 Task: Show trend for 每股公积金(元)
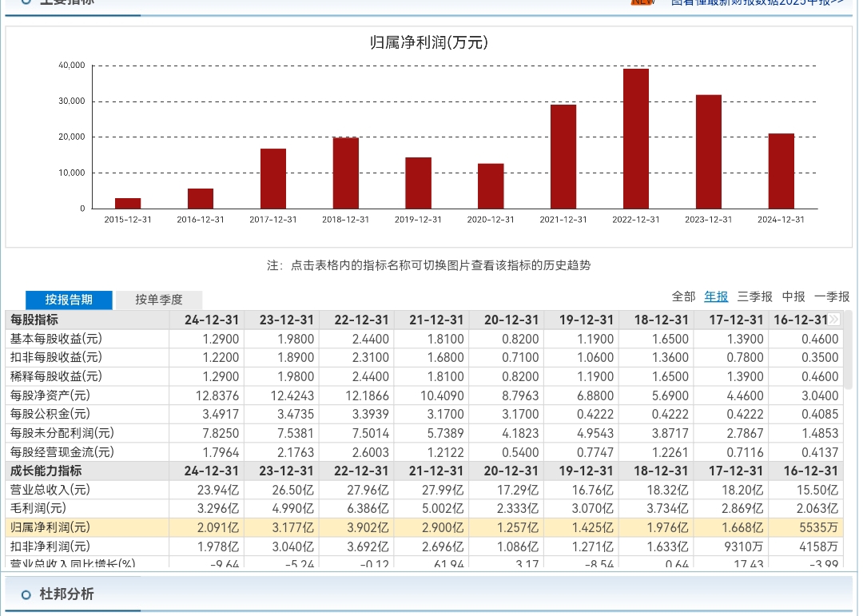[50, 414]
